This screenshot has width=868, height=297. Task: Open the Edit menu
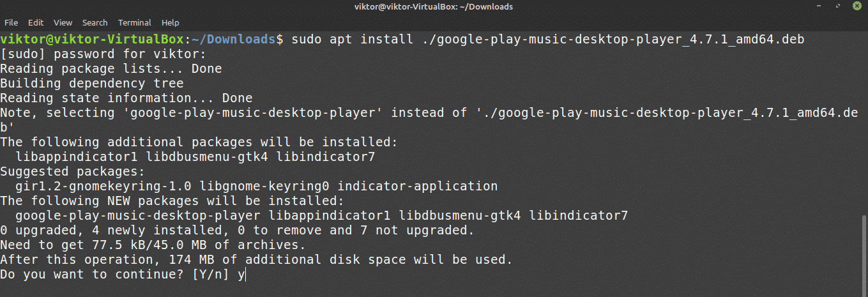(x=37, y=22)
